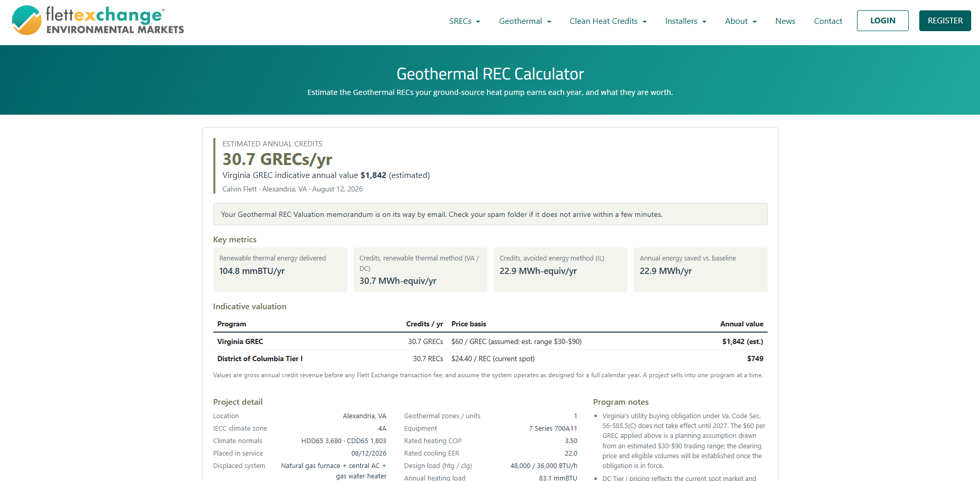This screenshot has width=980, height=481.
Task: Click the REGISTER button
Action: coord(945,21)
